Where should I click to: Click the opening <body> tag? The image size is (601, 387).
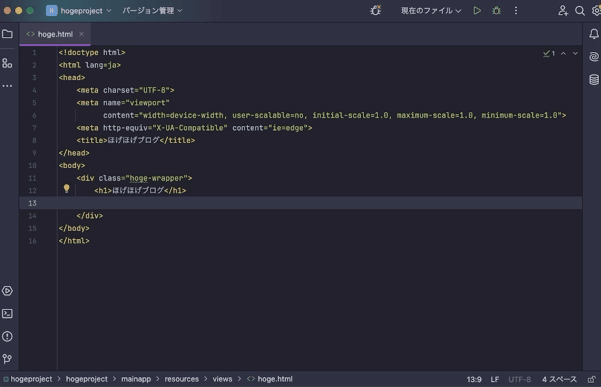72,166
